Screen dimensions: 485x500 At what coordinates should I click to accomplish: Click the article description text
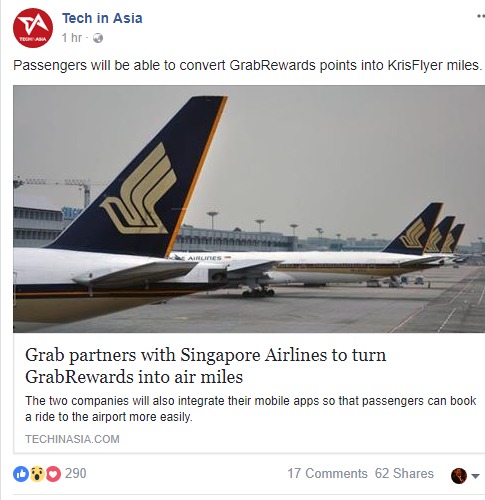pyautogui.click(x=251, y=409)
